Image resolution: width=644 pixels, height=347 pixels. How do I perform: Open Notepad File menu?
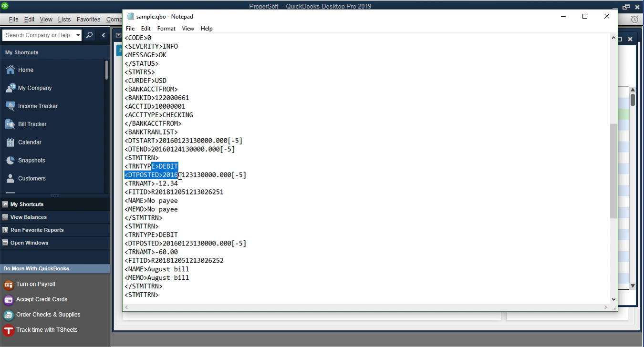coord(130,29)
